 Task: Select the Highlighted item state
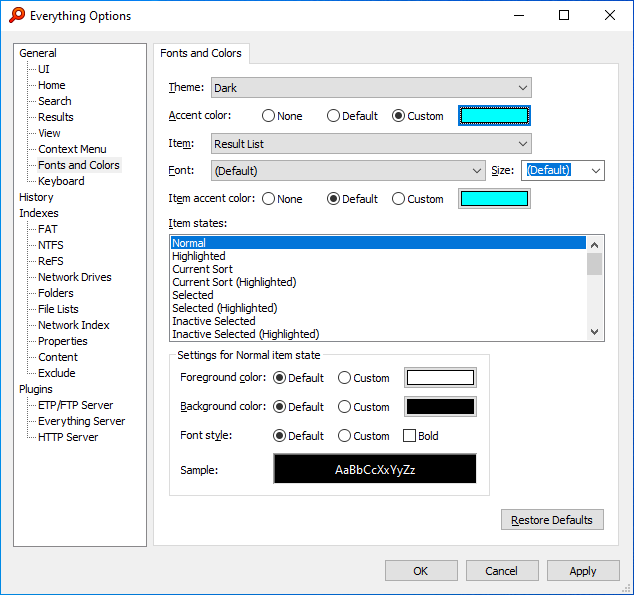378,256
